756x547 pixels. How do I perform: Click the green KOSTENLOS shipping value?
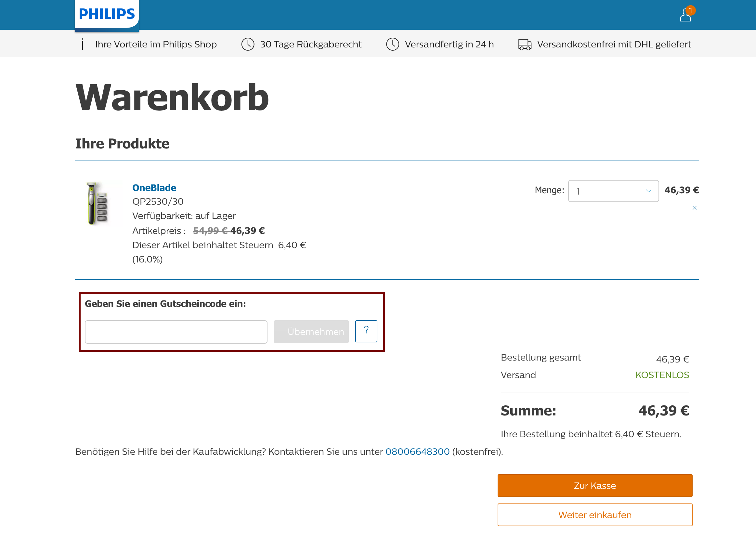coord(662,375)
